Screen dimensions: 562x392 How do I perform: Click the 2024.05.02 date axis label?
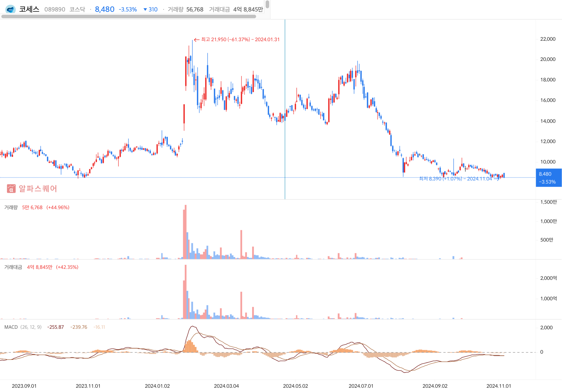click(x=296, y=386)
